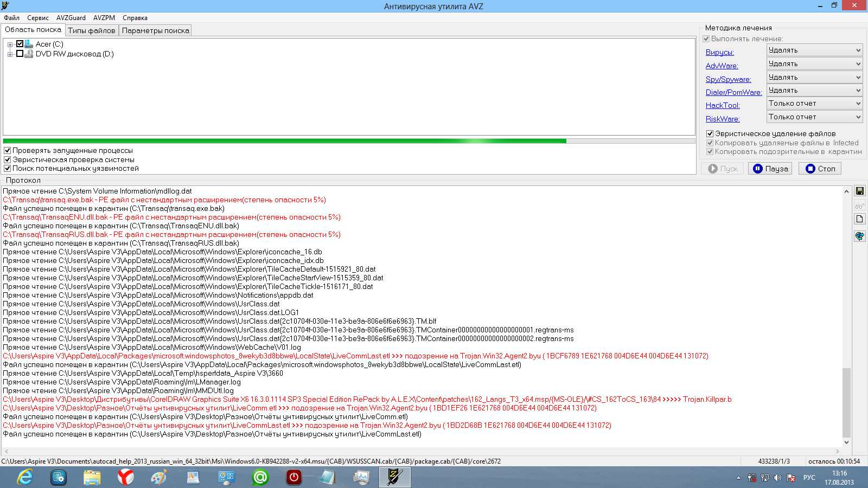Click the green scan progress bar

point(349,141)
